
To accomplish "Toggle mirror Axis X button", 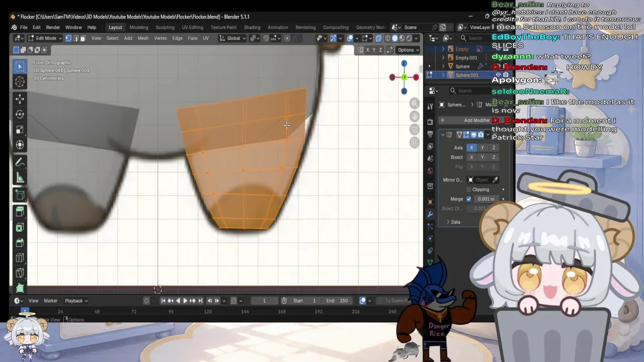I will 471,148.
